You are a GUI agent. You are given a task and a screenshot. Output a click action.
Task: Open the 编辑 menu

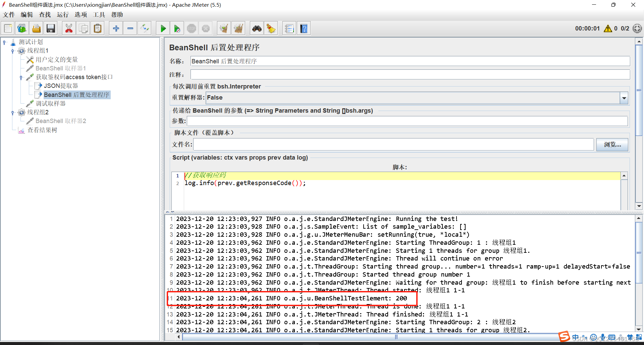click(27, 15)
